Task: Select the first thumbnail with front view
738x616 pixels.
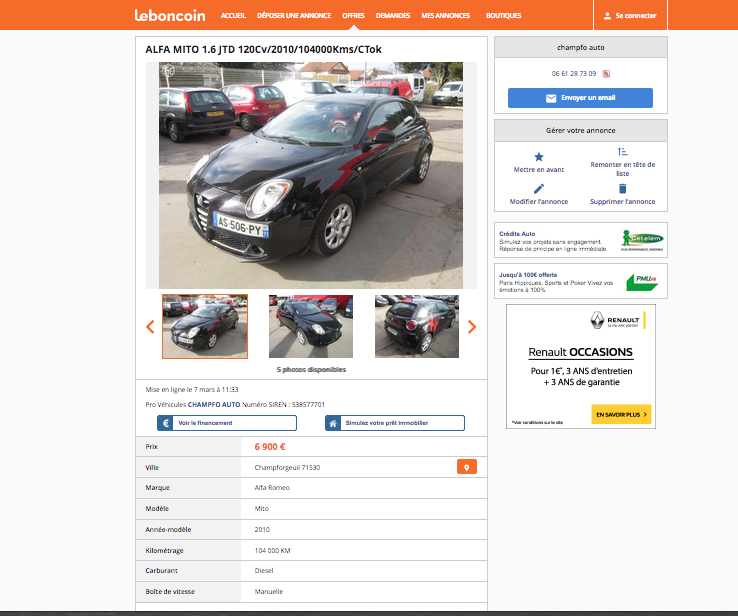Action: point(205,327)
